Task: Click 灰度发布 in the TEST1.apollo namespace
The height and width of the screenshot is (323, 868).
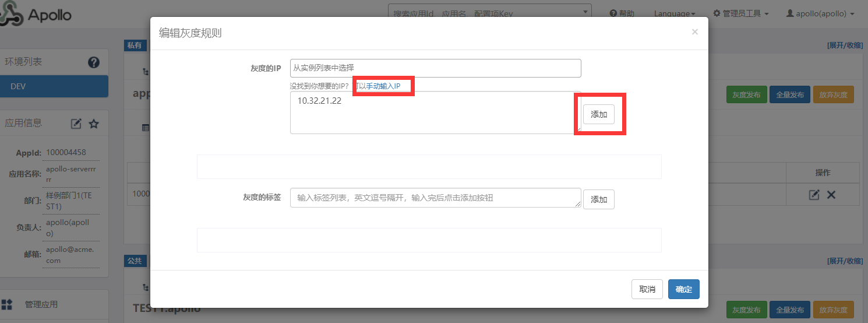Action: coord(746,310)
